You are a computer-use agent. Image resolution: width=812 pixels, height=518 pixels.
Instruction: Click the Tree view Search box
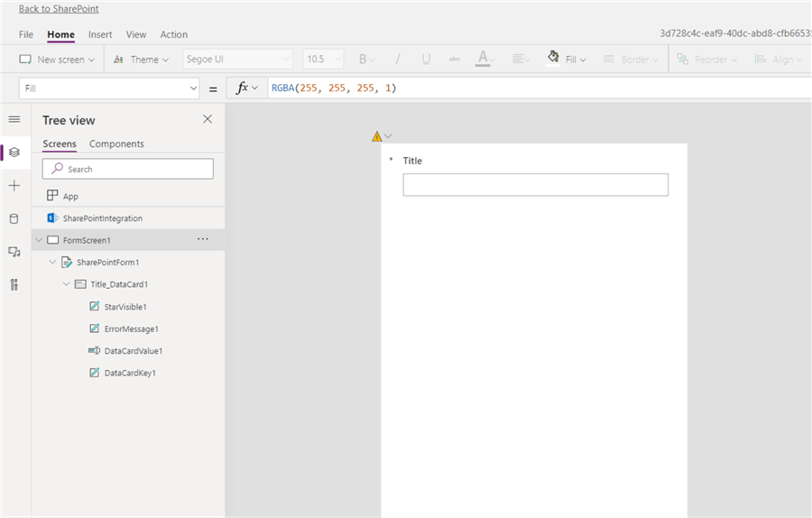[x=128, y=169]
